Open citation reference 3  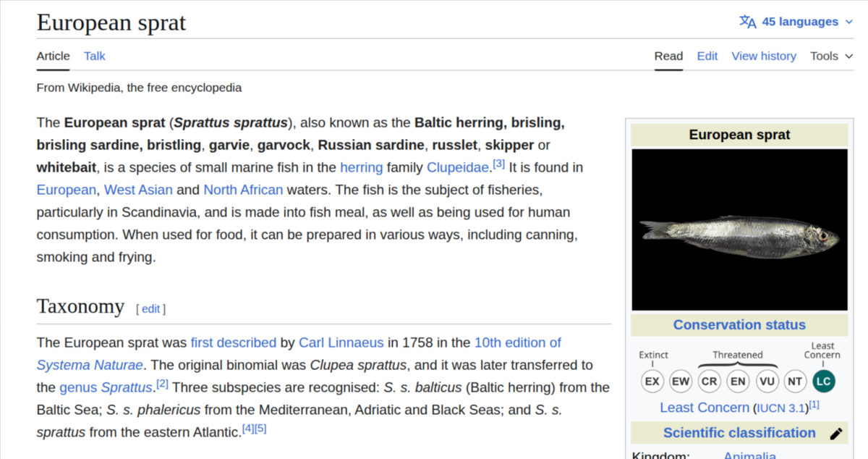(498, 164)
